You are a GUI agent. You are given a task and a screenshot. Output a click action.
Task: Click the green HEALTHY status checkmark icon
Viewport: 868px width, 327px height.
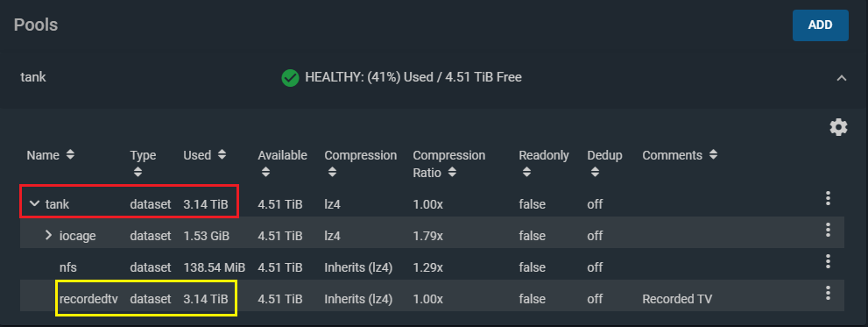[x=290, y=78]
